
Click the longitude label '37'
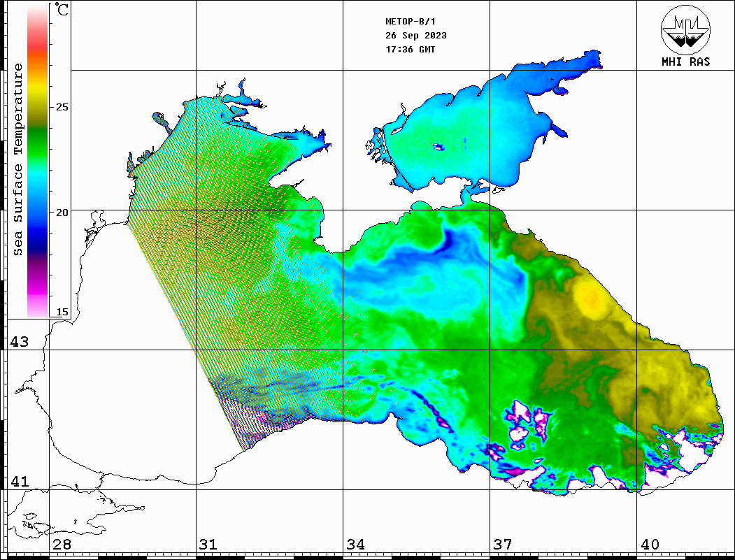click(x=503, y=545)
